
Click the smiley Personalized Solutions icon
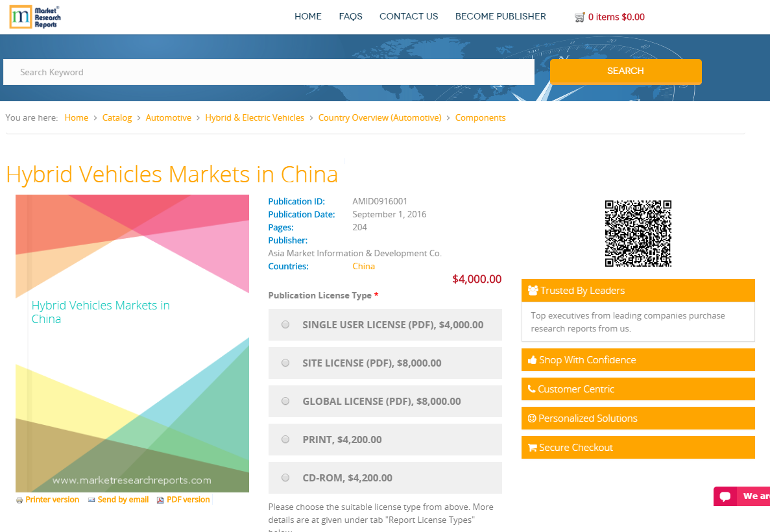pyautogui.click(x=532, y=418)
